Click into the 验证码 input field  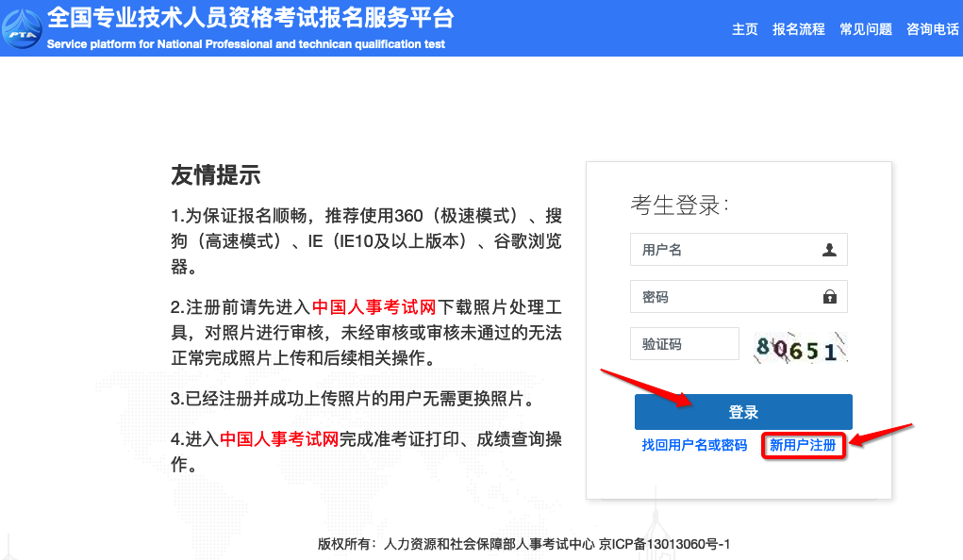(684, 344)
